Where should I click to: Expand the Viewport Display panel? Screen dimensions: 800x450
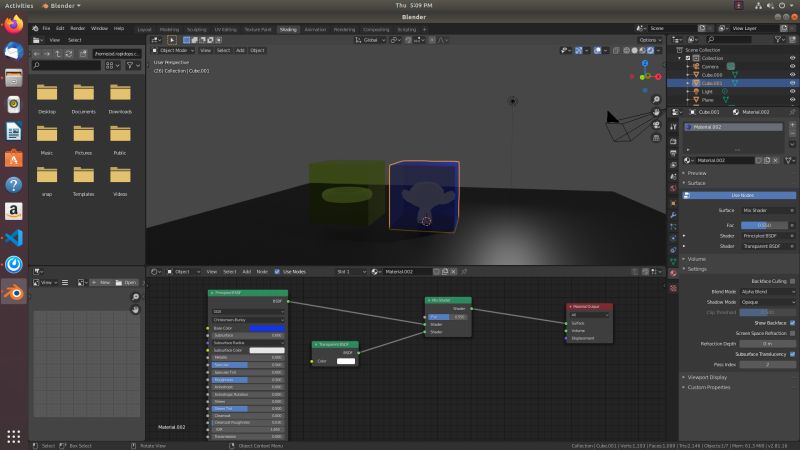pos(707,378)
